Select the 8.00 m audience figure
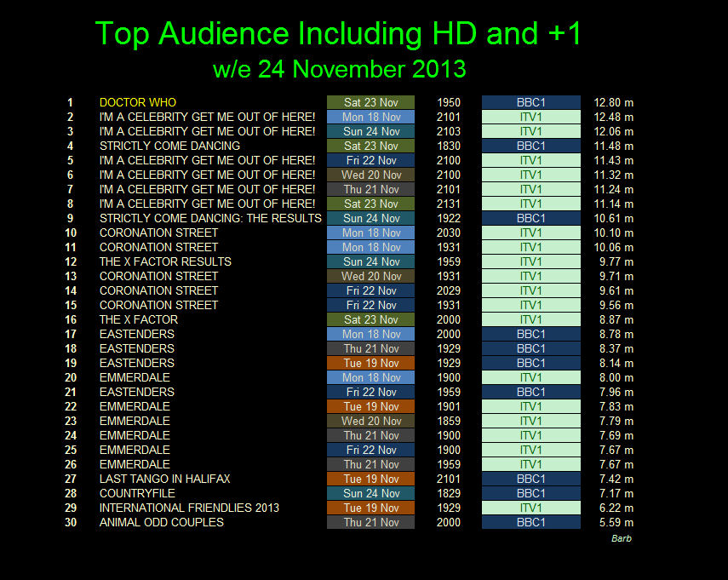 pos(613,377)
